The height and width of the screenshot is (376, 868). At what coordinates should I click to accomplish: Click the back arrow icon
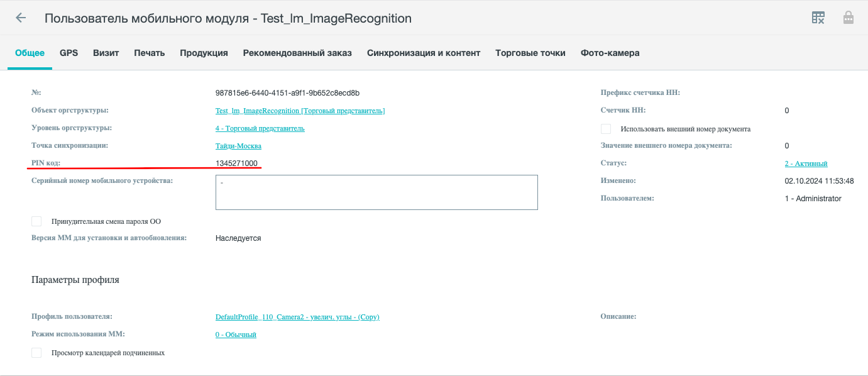pos(21,18)
